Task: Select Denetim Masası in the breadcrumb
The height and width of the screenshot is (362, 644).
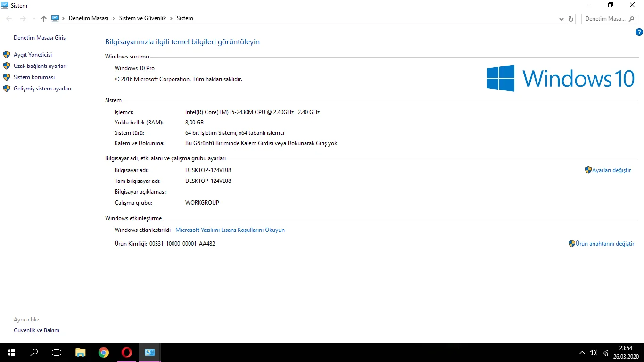Action: click(x=89, y=18)
